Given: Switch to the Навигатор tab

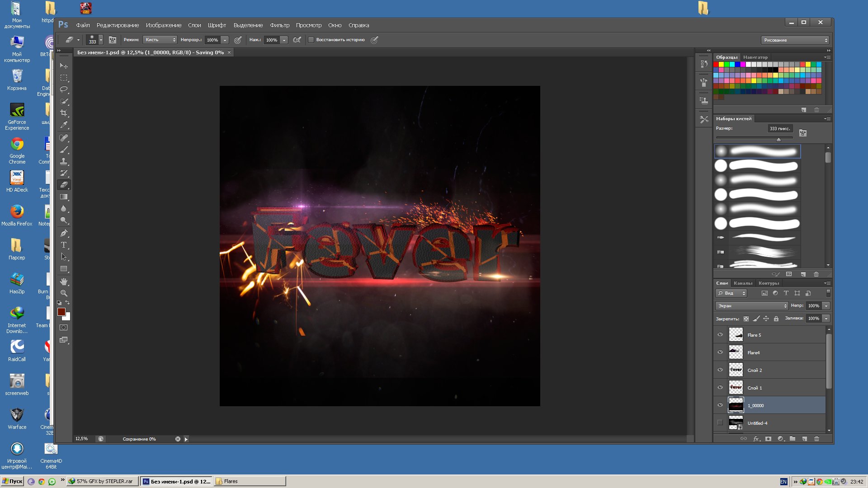Looking at the screenshot, I should click(x=755, y=57).
